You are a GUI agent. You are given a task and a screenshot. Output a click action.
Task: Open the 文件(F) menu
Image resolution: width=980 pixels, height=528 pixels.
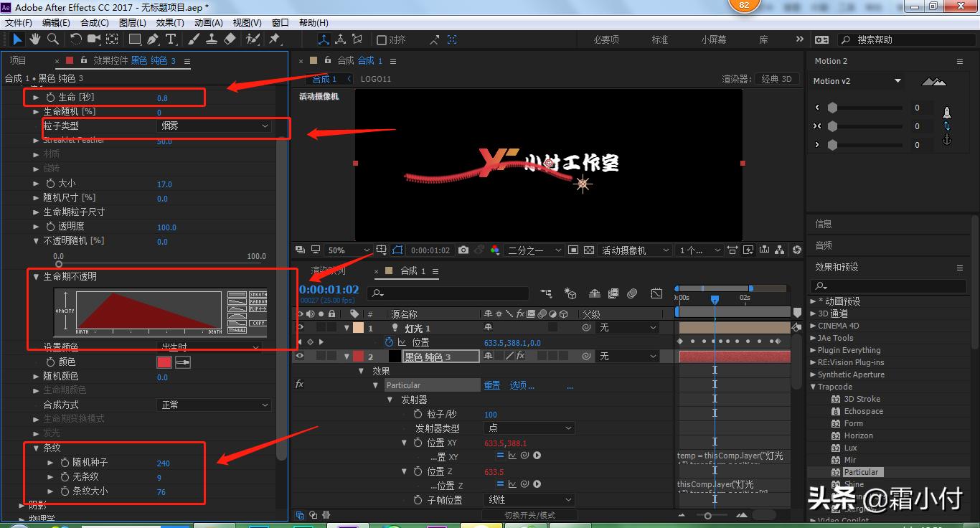pyautogui.click(x=19, y=23)
